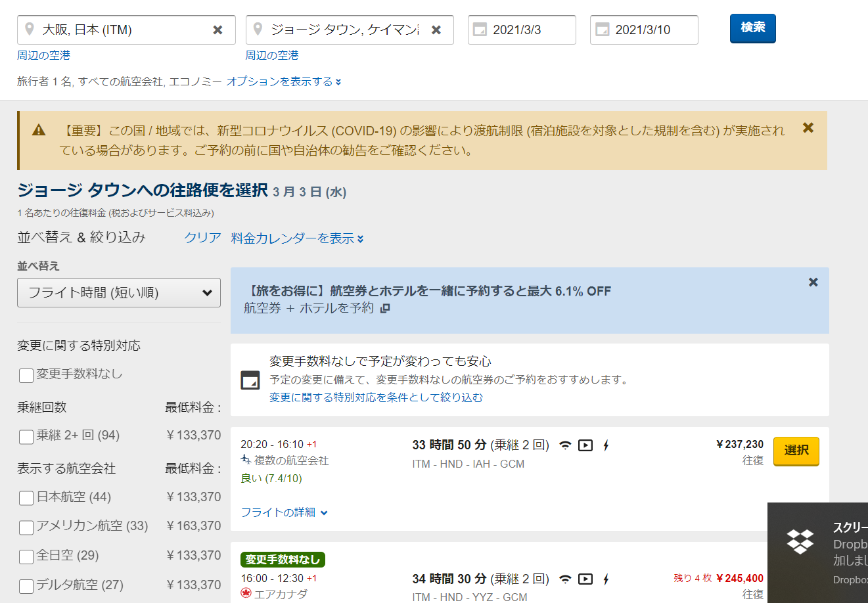868x603 pixels.
Task: Click the Wi-Fi amenity icon on the first flight
Action: (565, 445)
